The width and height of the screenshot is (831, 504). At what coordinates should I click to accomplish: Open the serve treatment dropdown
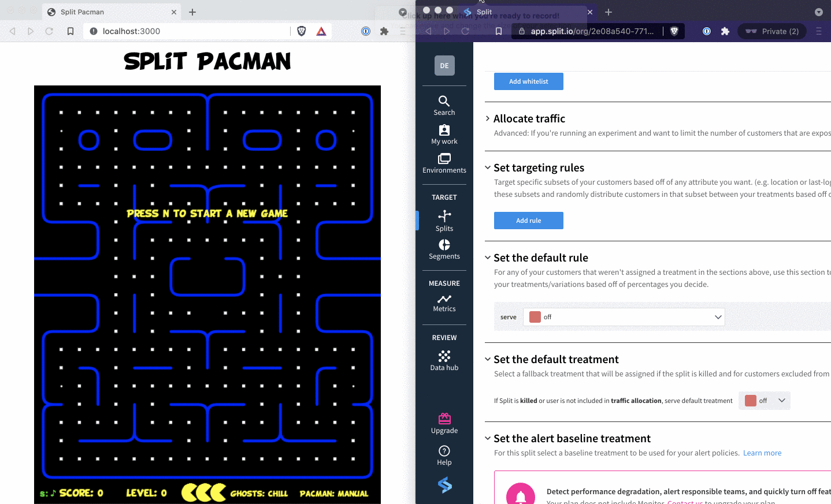point(624,317)
